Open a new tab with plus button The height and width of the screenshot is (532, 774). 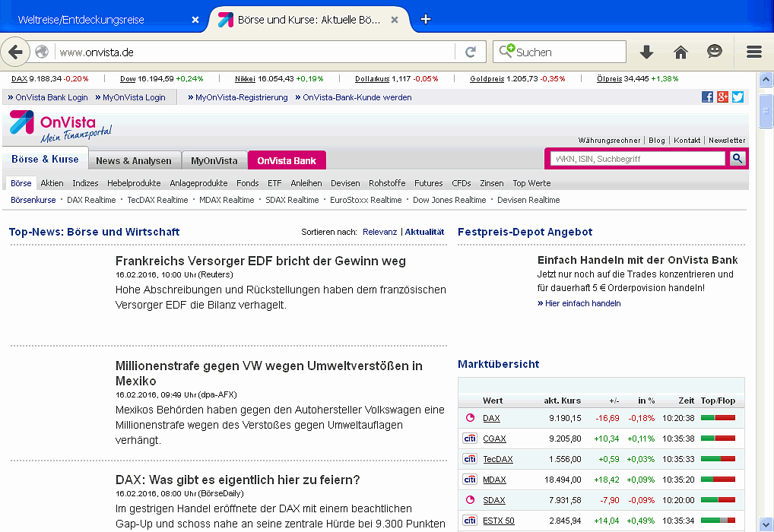click(426, 19)
